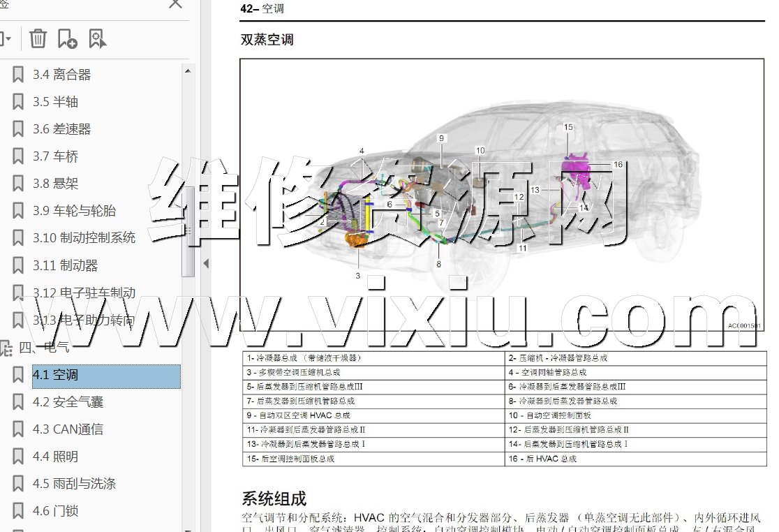Close the bookmarks panel
The width and height of the screenshot is (779, 532).
click(175, 4)
